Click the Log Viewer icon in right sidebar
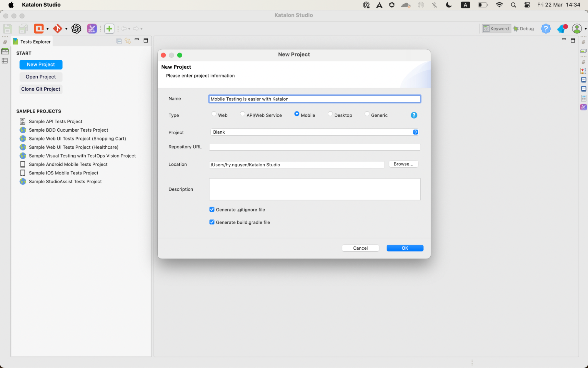 point(584,98)
